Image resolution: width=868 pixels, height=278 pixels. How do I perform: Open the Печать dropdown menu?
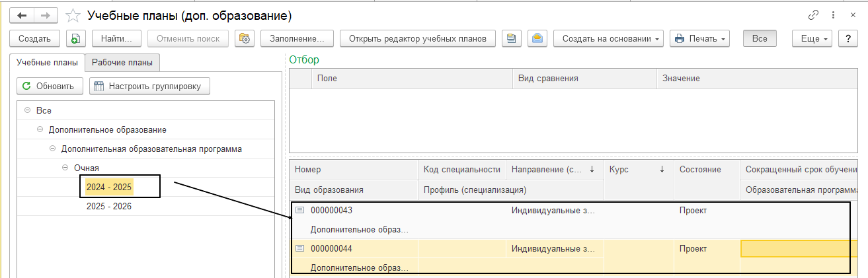point(699,39)
